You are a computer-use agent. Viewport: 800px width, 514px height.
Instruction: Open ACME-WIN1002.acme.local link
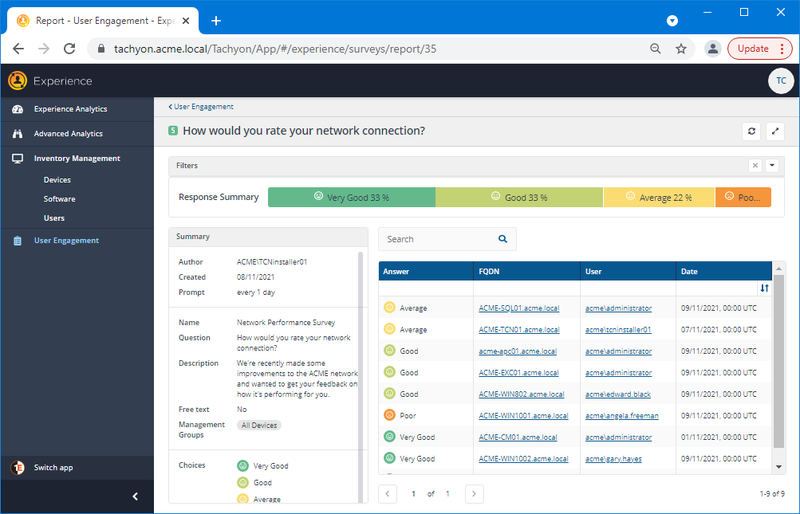pyautogui.click(x=523, y=459)
